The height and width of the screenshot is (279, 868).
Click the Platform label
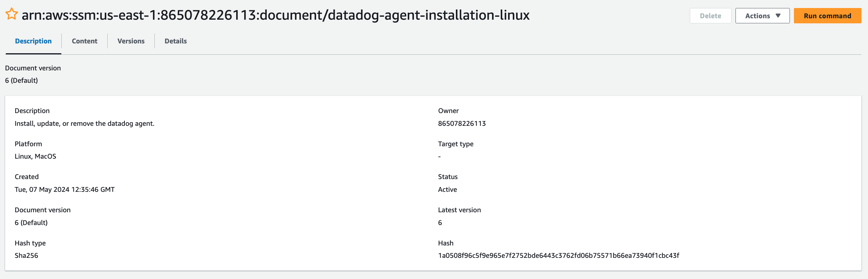pyautogui.click(x=28, y=144)
